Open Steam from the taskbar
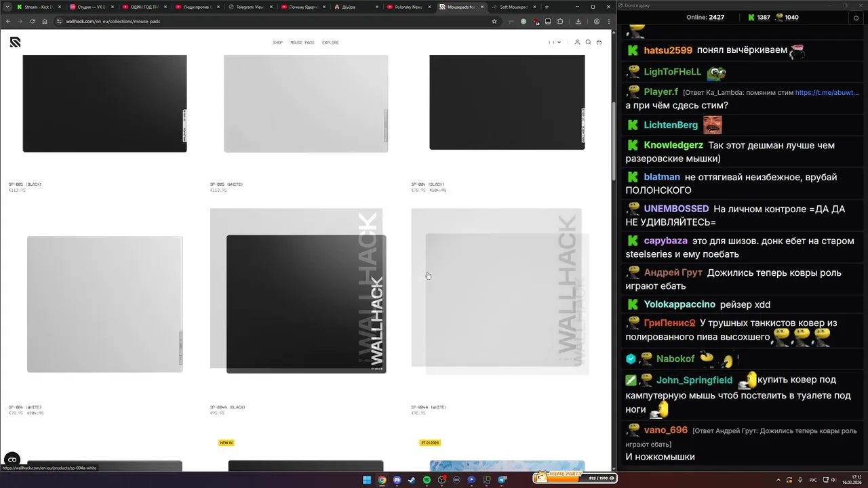Image resolution: width=868 pixels, height=488 pixels. (412, 480)
